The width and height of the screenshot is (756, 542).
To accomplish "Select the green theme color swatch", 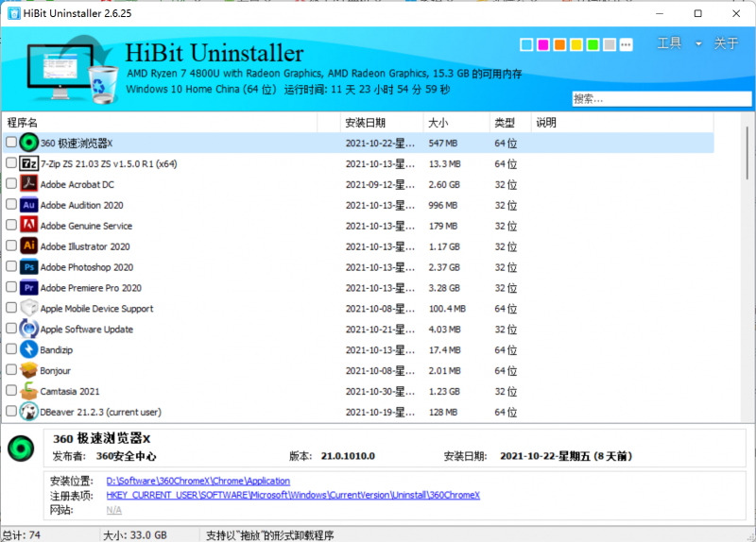I will point(593,44).
